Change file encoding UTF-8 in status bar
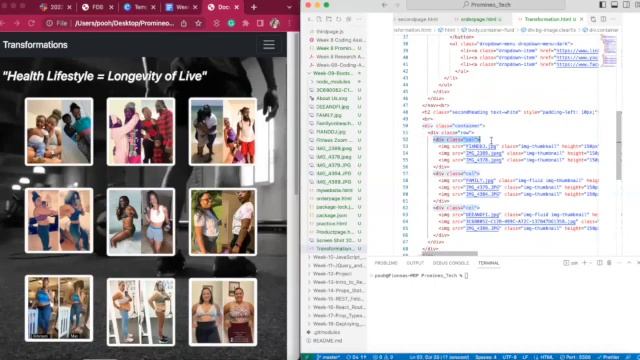The width and height of the screenshot is (640, 360). (509, 357)
